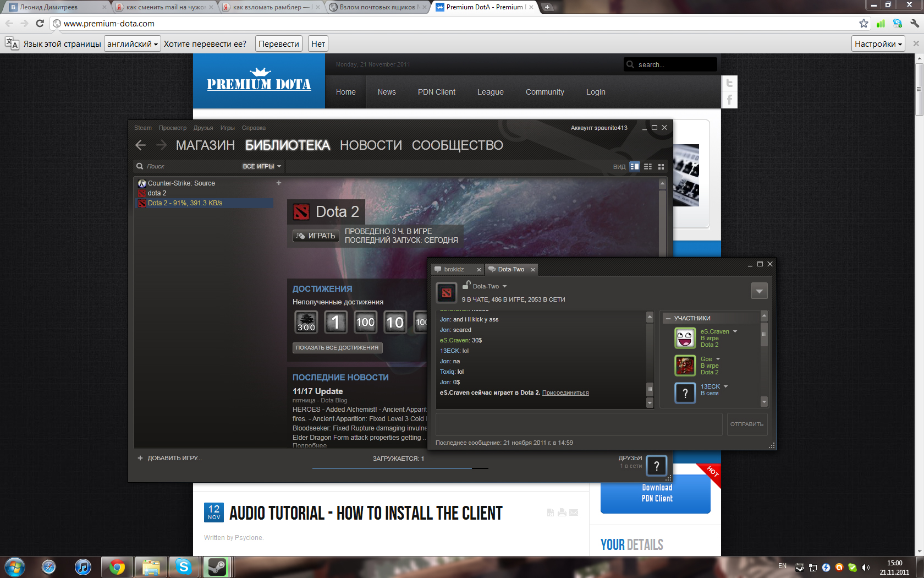Open the английский language dropdown

coord(133,44)
